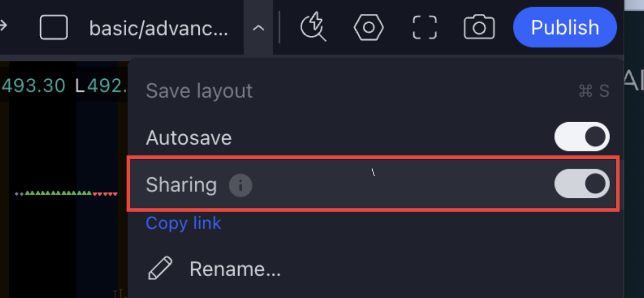Open the quick search lightning icon

point(313,27)
